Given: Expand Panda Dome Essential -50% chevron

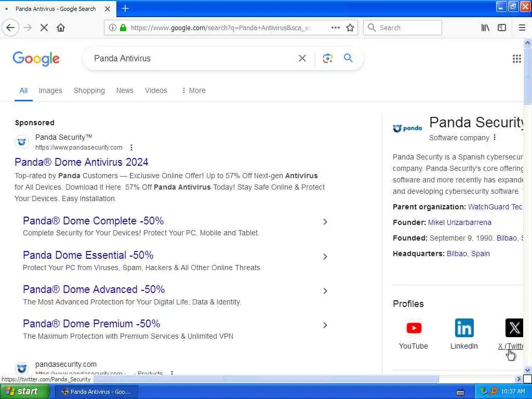Looking at the screenshot, I should click(325, 257).
